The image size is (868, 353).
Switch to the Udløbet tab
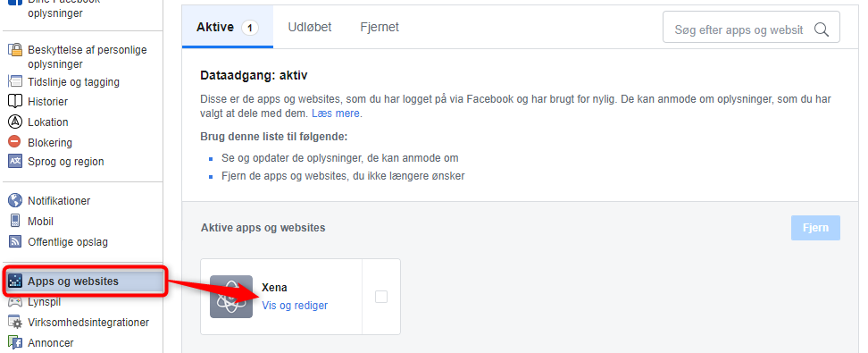click(310, 27)
